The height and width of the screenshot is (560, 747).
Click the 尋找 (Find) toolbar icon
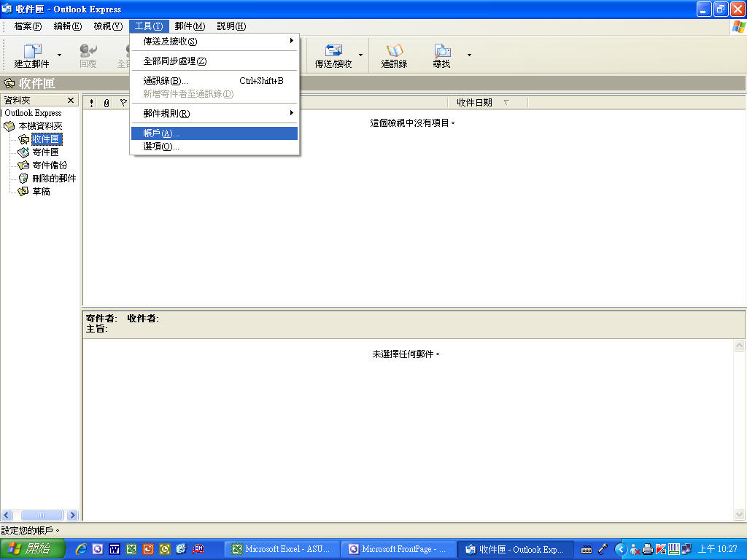(x=441, y=55)
